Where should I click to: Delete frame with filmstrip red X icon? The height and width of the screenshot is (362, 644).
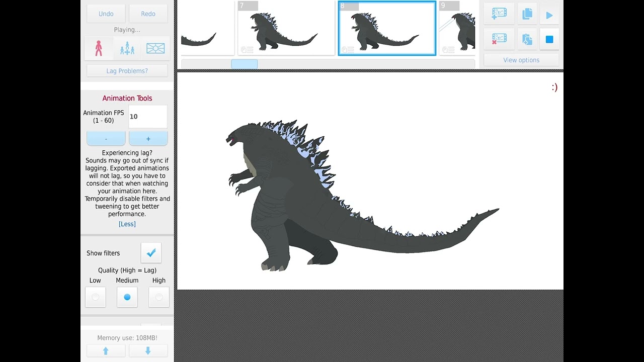point(499,39)
